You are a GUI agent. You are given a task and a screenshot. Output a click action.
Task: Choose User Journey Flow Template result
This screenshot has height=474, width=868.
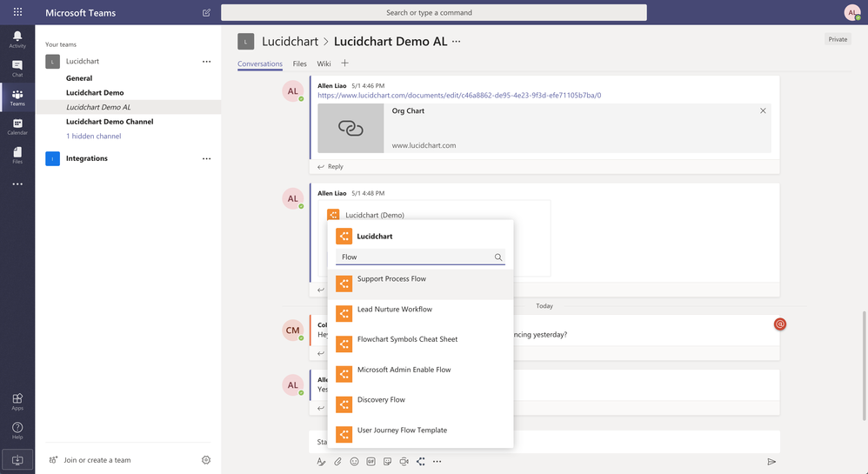[x=420, y=435]
